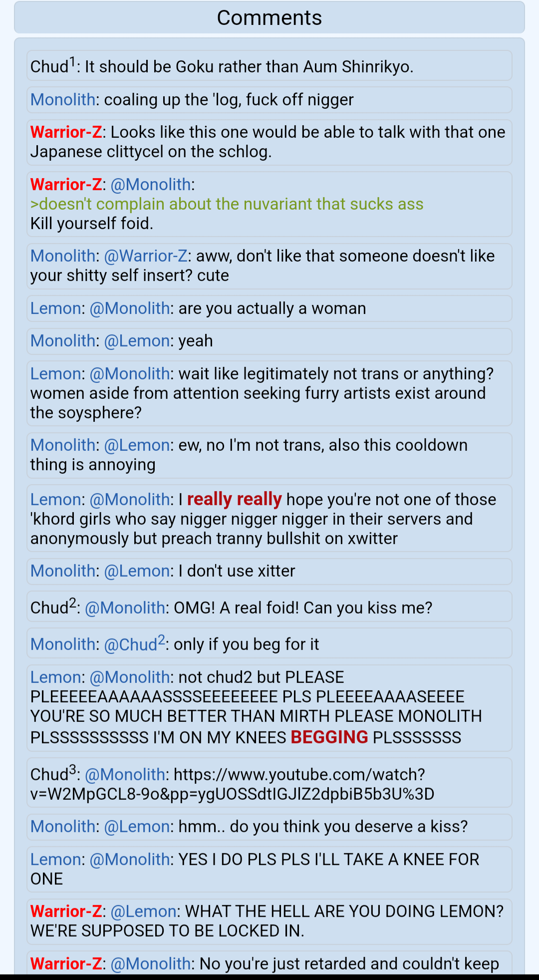Click the @Monolith mention in Chud2's "OMG!" comment

[x=125, y=608]
